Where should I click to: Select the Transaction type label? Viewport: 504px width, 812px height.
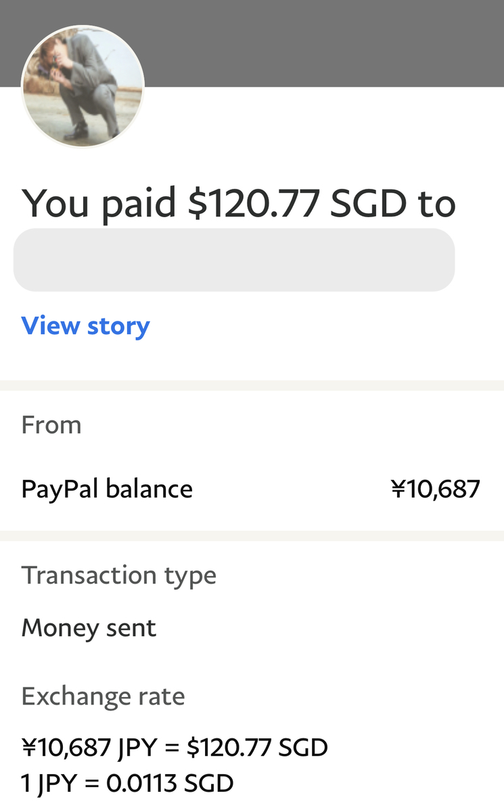[x=119, y=575]
